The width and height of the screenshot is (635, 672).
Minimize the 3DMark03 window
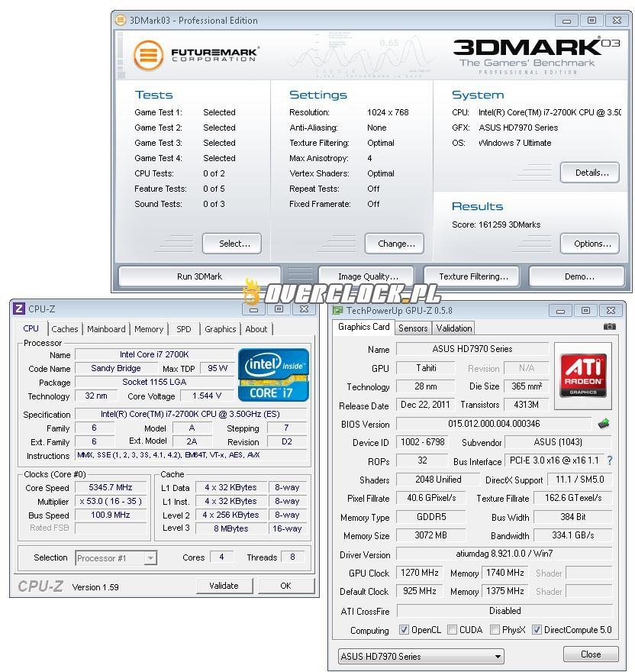566,20
